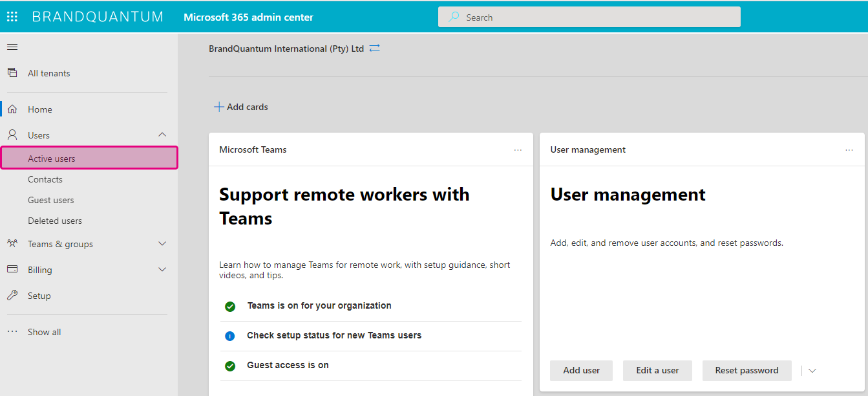This screenshot has height=396, width=868.
Task: Click the Search input field
Action: [589, 17]
